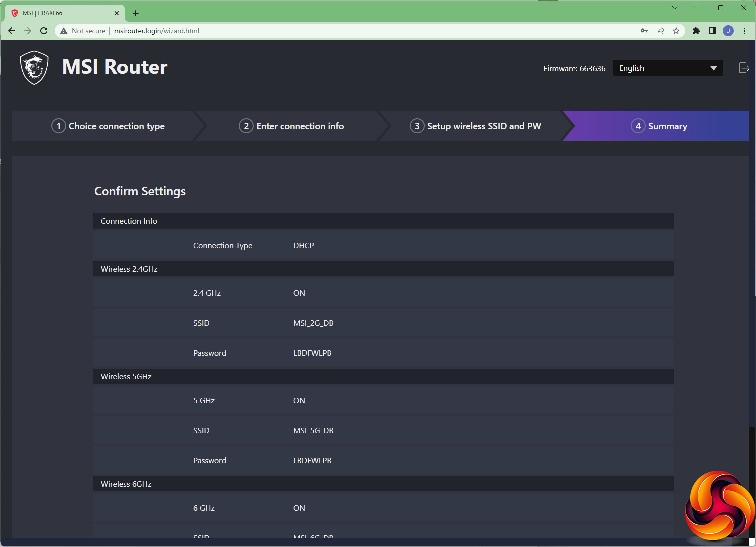
Task: Go to step 3 Setup wireless SSID and PW
Action: click(475, 126)
